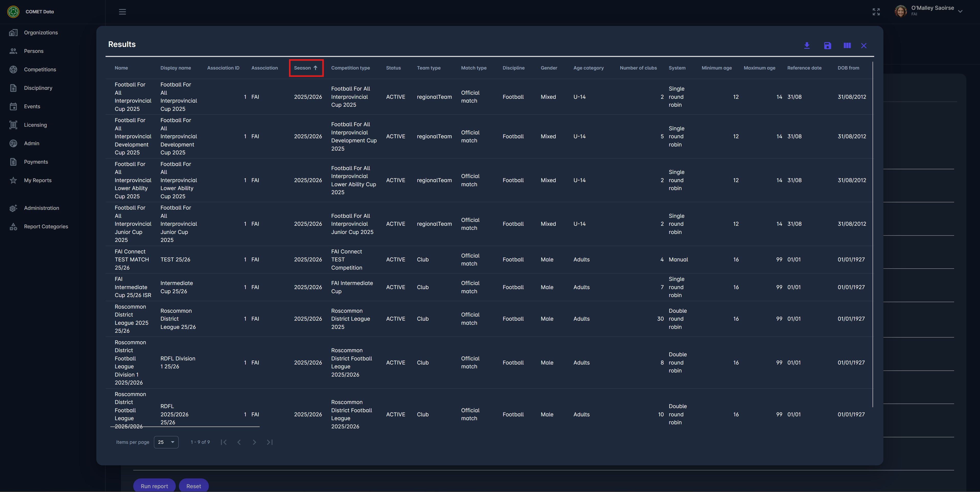
Task: Click the horizontal scrollbar under the table
Action: click(185, 427)
